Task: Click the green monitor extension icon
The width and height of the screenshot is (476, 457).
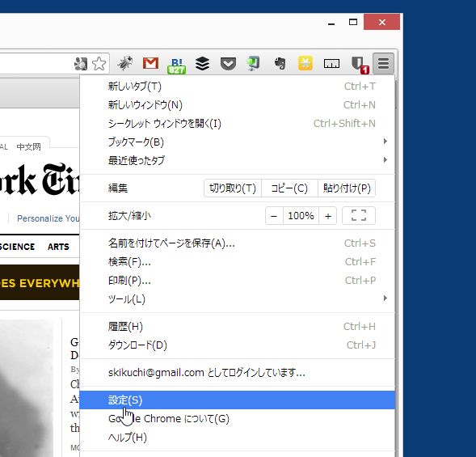Action: 253,64
